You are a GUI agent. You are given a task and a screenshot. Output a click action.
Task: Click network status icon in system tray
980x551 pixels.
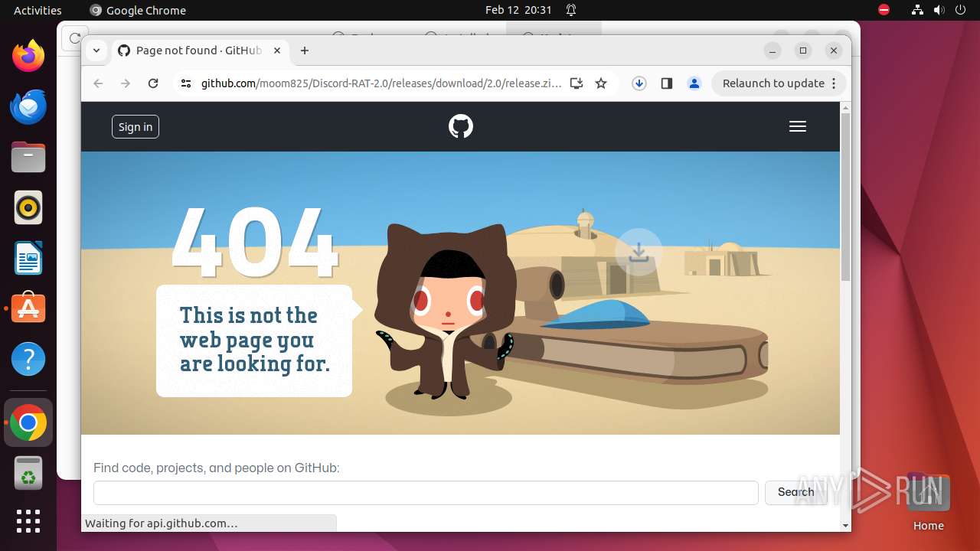click(917, 10)
